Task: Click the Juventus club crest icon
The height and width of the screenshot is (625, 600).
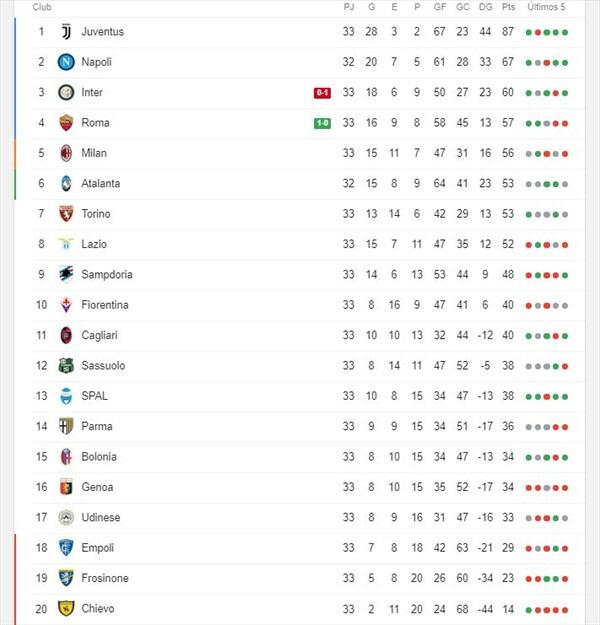Action: click(66, 32)
